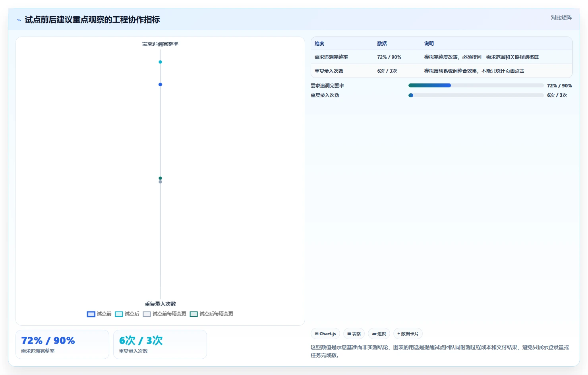Open the 72% / 90% stat card
This screenshot has width=588, height=375.
(x=62, y=344)
